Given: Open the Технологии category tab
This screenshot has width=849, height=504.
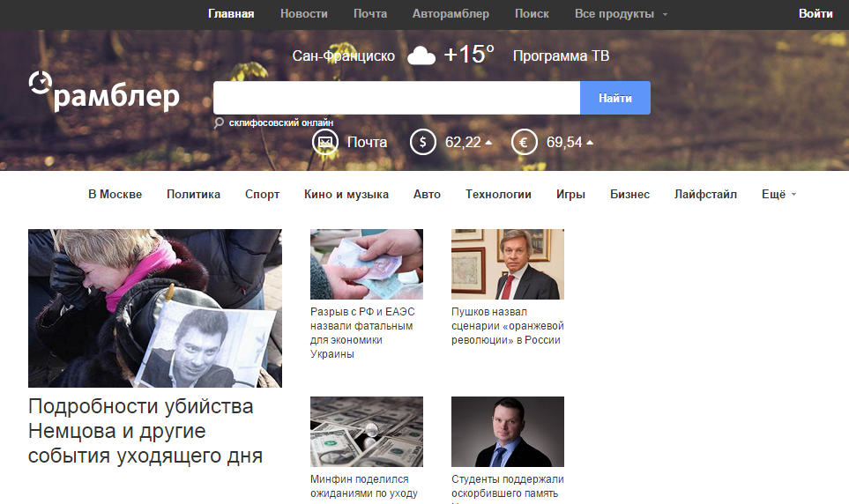Looking at the screenshot, I should pos(498,195).
